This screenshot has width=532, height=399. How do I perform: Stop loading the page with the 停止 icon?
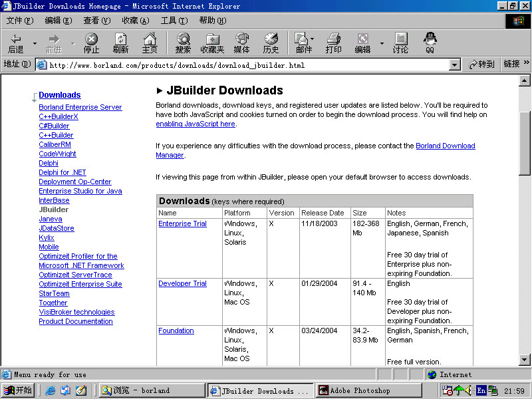91,43
